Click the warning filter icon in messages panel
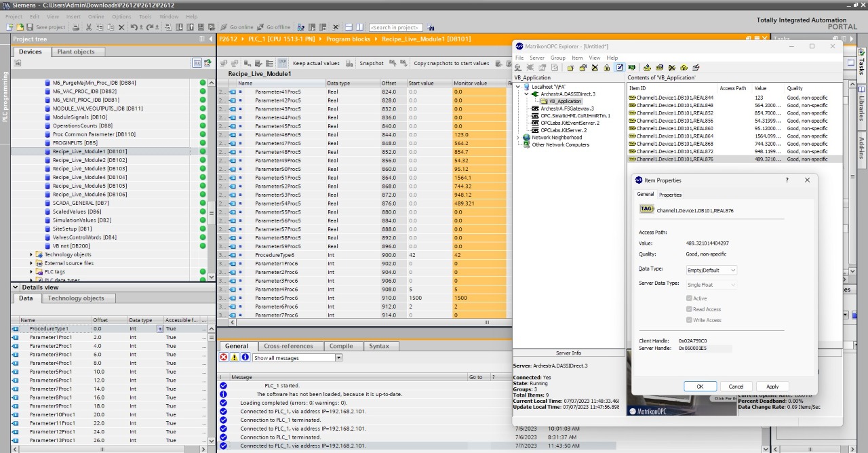Image resolution: width=868 pixels, height=453 pixels. [234, 357]
